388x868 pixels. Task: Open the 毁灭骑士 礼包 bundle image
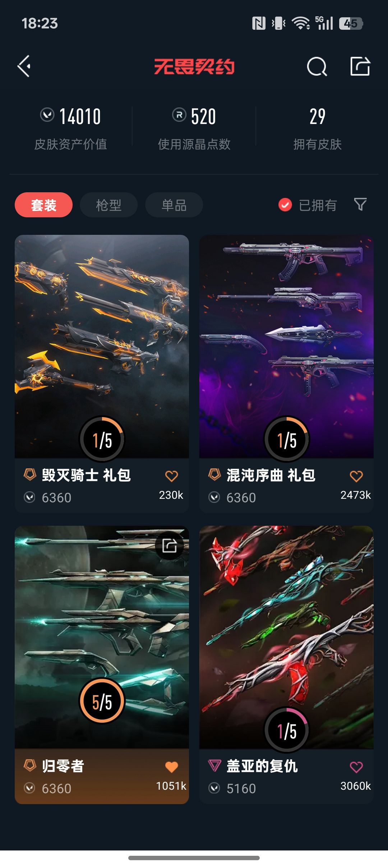pos(102,347)
